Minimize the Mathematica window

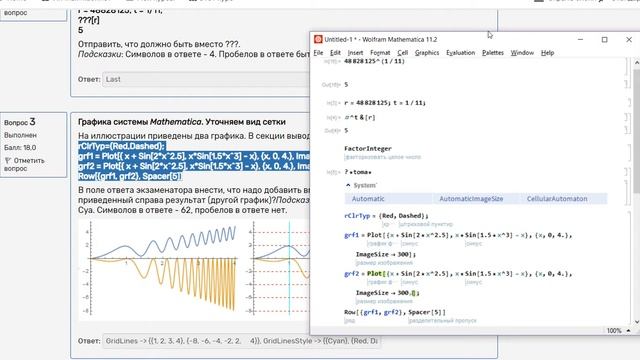click(x=580, y=39)
